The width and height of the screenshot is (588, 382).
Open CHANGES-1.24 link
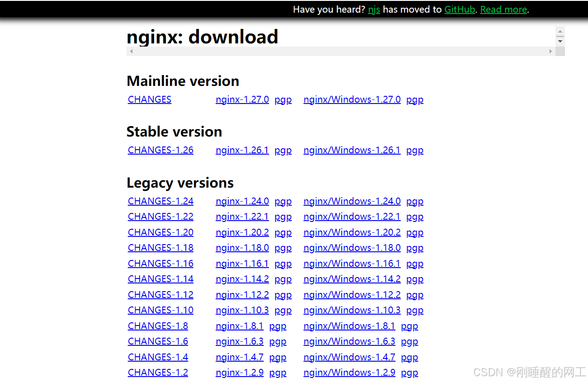click(x=160, y=201)
